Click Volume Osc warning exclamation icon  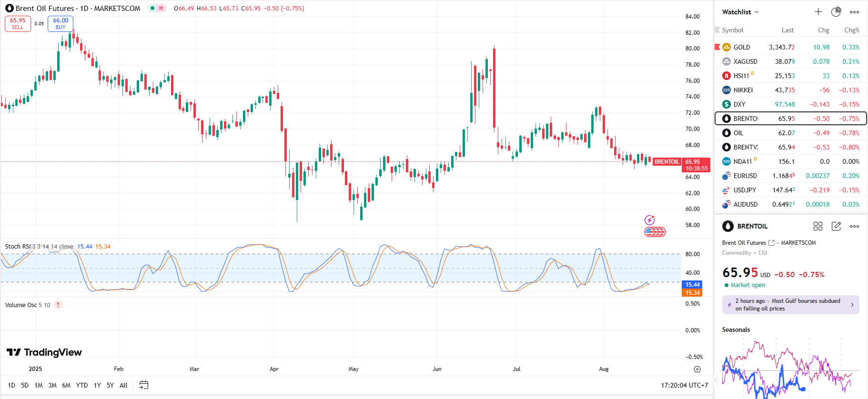point(58,305)
